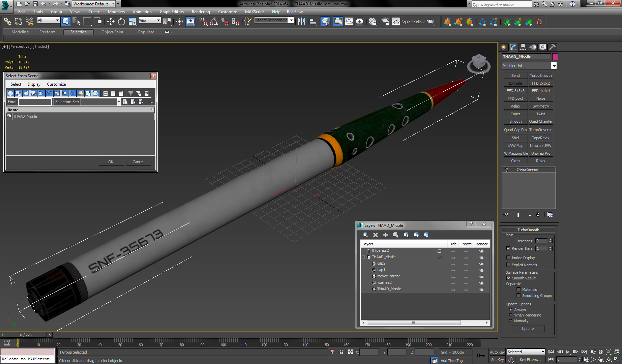622x364 pixels.
Task: Choose the Select and Scale tool
Action: coord(132,22)
